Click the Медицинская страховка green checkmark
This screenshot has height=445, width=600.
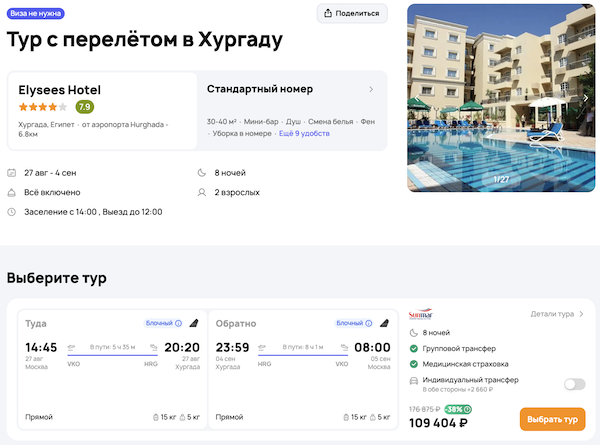415,365
